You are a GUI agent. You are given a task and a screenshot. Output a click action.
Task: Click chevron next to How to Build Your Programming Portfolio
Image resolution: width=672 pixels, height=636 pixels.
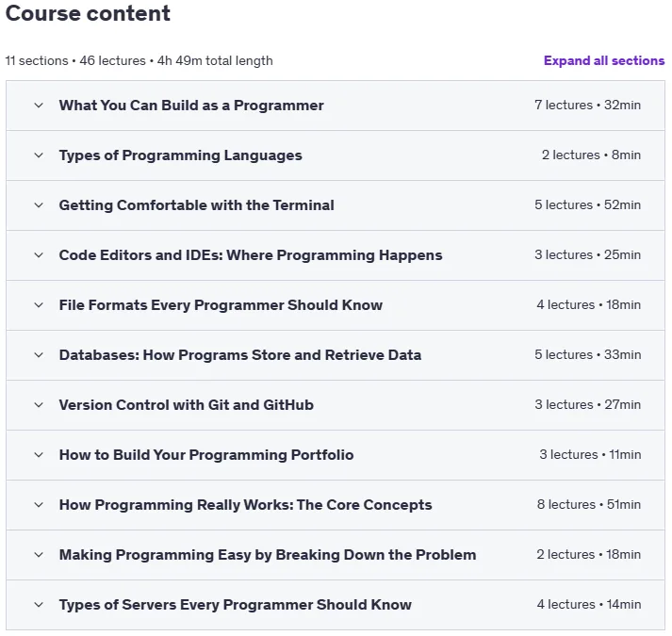[39, 455]
